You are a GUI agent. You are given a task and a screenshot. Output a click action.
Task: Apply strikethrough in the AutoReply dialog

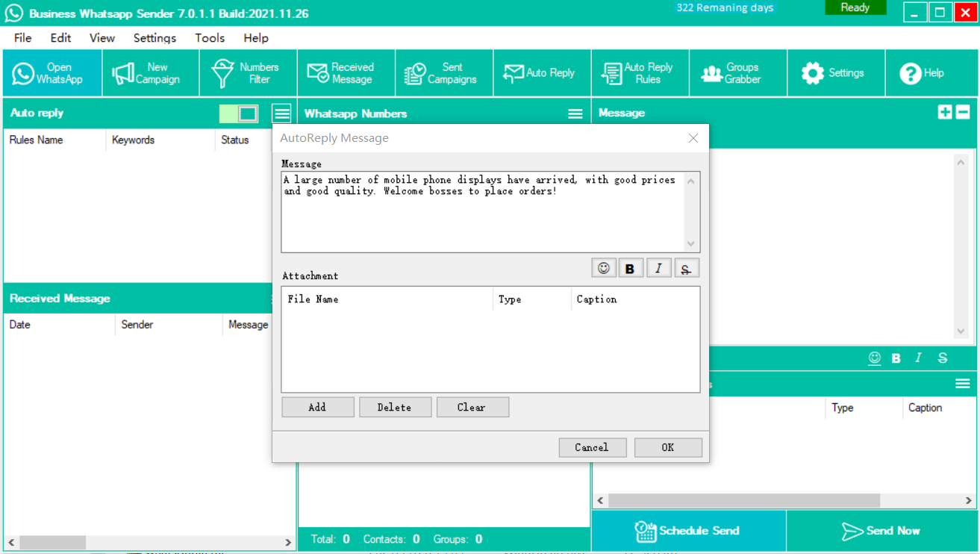[686, 268]
